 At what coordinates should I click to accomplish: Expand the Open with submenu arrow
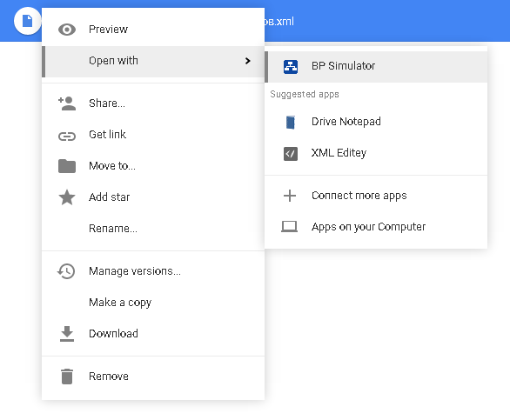click(248, 61)
